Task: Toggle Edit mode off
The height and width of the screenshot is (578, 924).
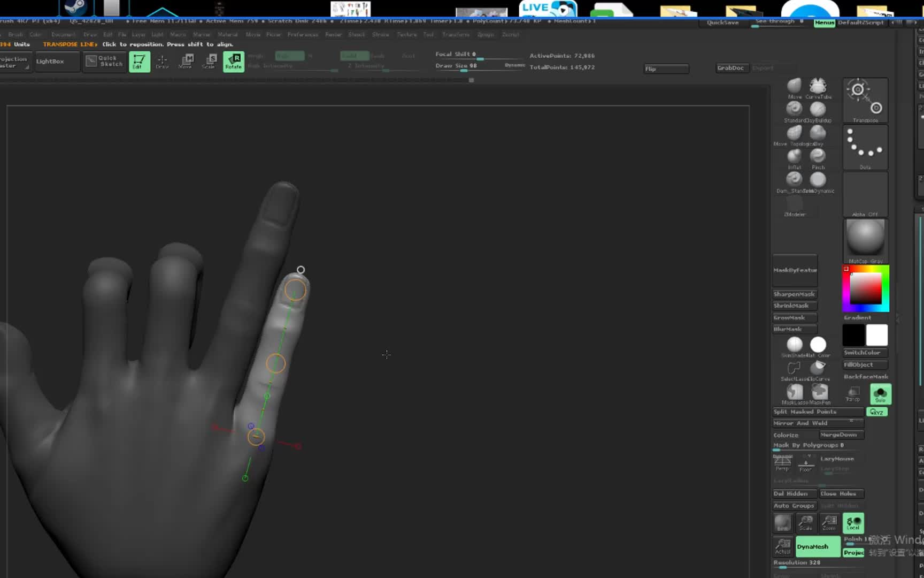Action: click(141, 62)
